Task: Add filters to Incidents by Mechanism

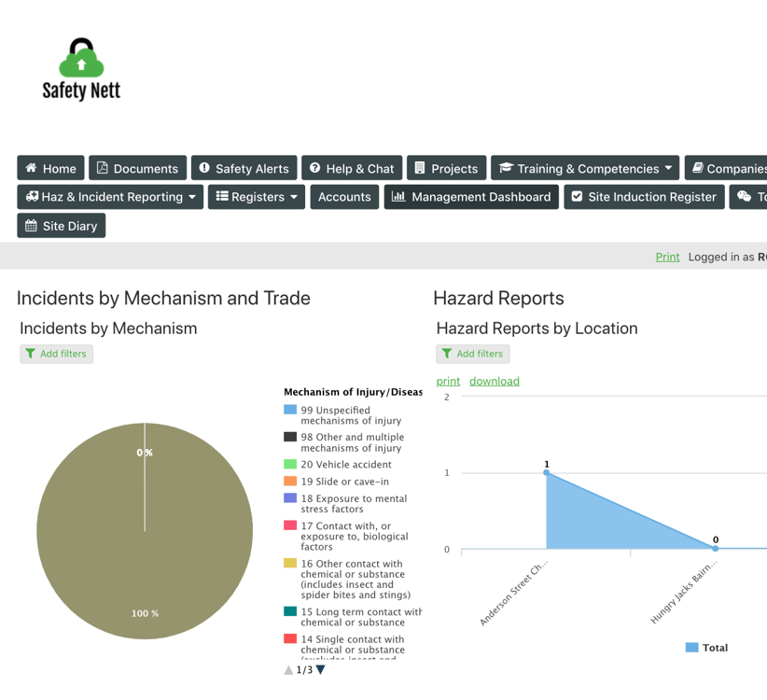Action: (x=56, y=354)
